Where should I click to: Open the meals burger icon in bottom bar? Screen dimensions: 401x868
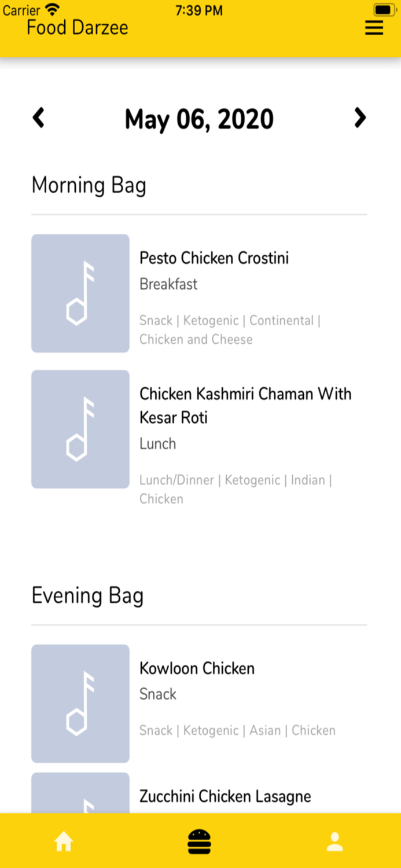tap(199, 842)
